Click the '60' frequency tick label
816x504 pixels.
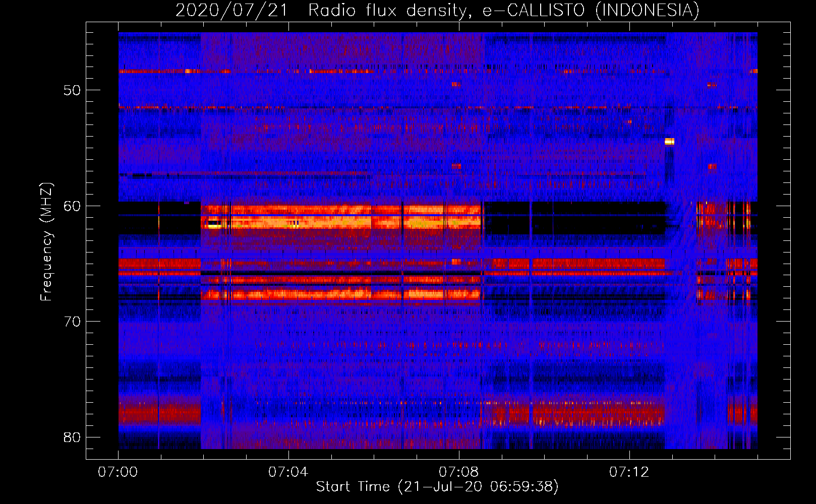[x=73, y=206]
